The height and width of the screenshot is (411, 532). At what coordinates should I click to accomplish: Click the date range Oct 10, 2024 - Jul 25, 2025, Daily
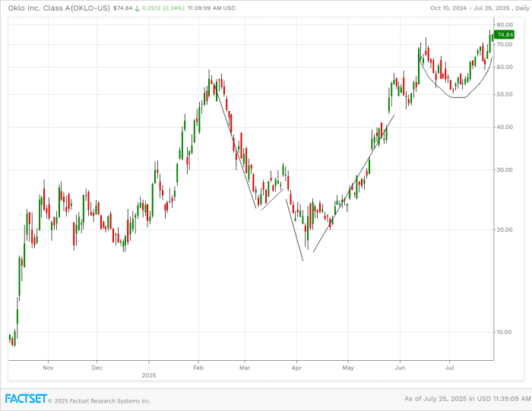point(480,8)
